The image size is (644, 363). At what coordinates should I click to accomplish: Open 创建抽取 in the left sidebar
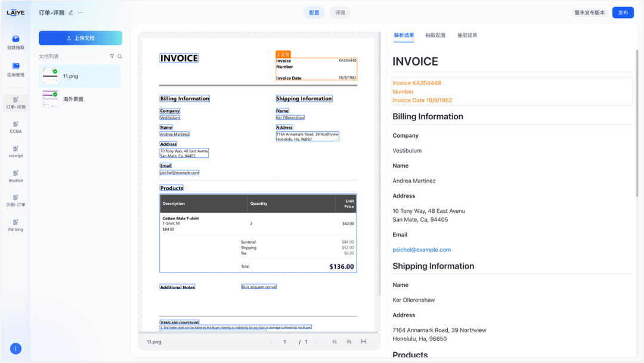[16, 42]
